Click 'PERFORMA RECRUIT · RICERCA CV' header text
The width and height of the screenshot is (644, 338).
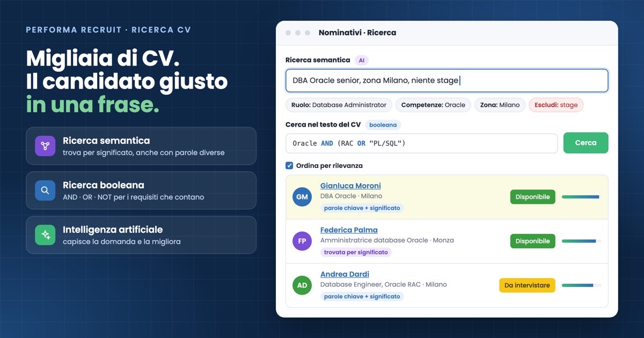pyautogui.click(x=108, y=30)
